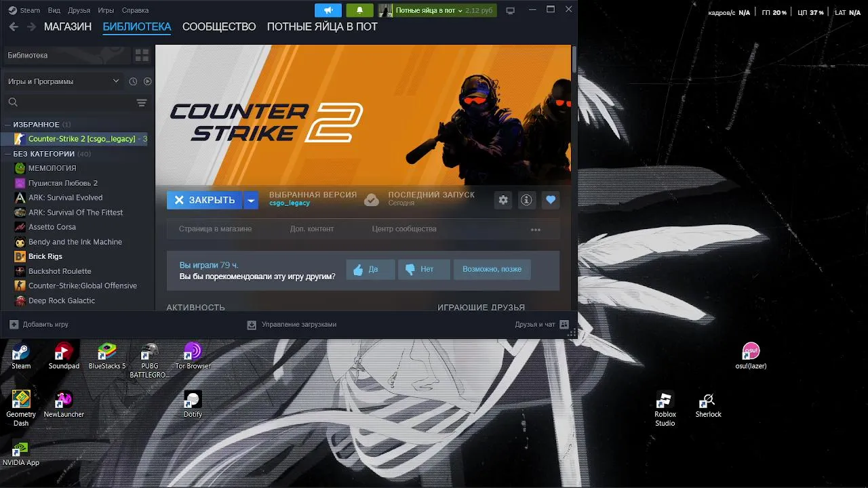
Task: Open the ПОТНЫЕ ЯЙЦА В ПОТ profile tab
Action: click(x=322, y=27)
